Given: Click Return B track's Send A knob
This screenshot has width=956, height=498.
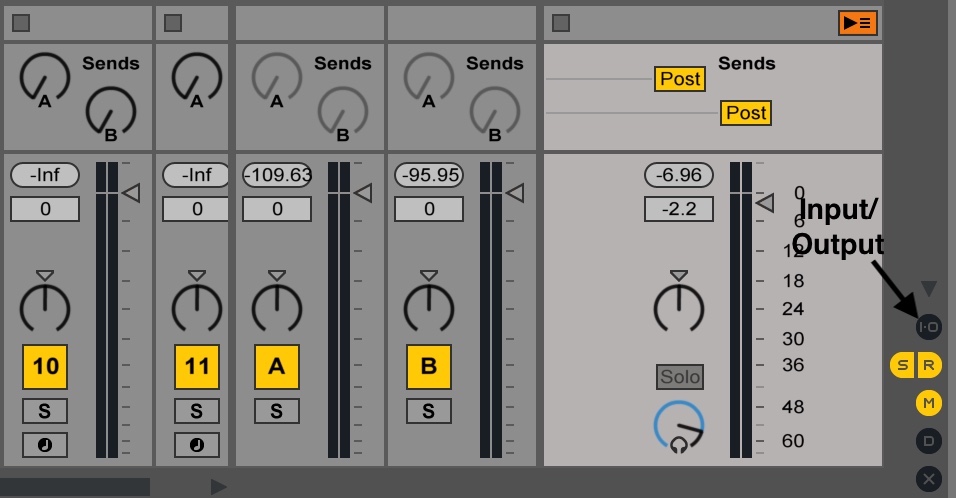Looking at the screenshot, I should 429,78.
